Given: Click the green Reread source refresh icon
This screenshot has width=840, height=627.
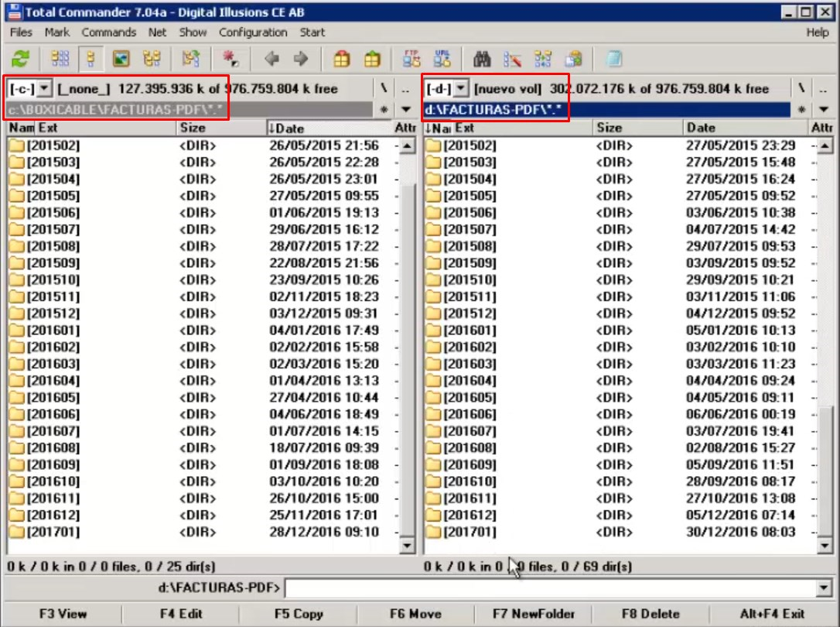Looking at the screenshot, I should [x=21, y=59].
